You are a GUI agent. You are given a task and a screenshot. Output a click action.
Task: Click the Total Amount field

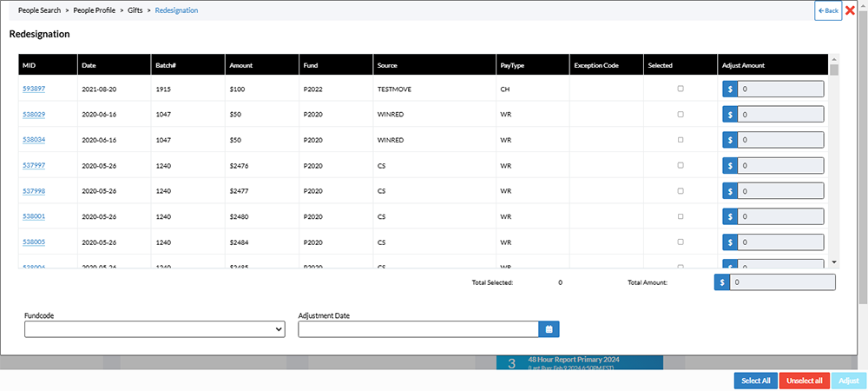pyautogui.click(x=782, y=282)
